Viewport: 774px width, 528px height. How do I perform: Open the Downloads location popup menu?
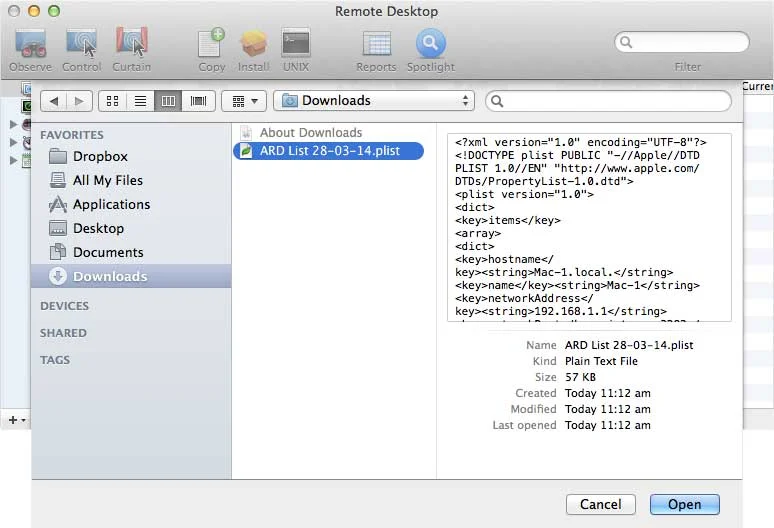[x=374, y=101]
